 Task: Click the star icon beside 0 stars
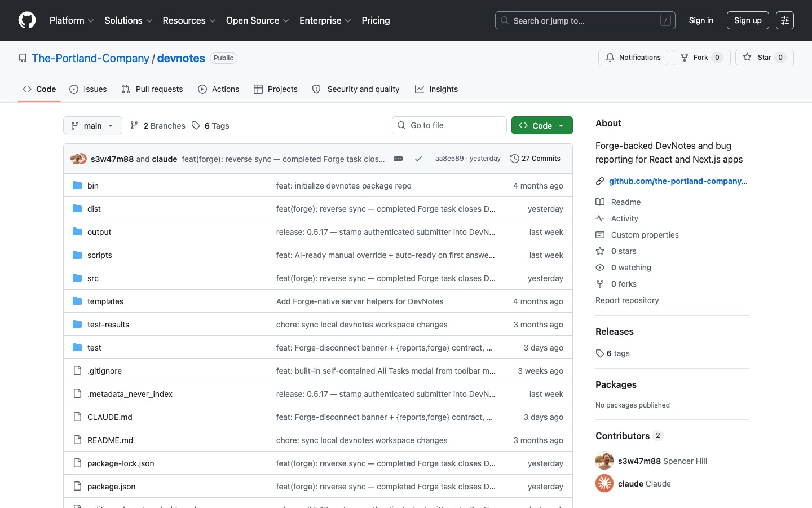600,251
